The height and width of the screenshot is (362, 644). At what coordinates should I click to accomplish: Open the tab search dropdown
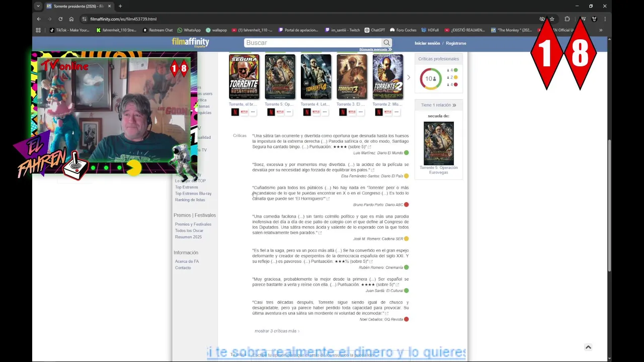(x=38, y=6)
